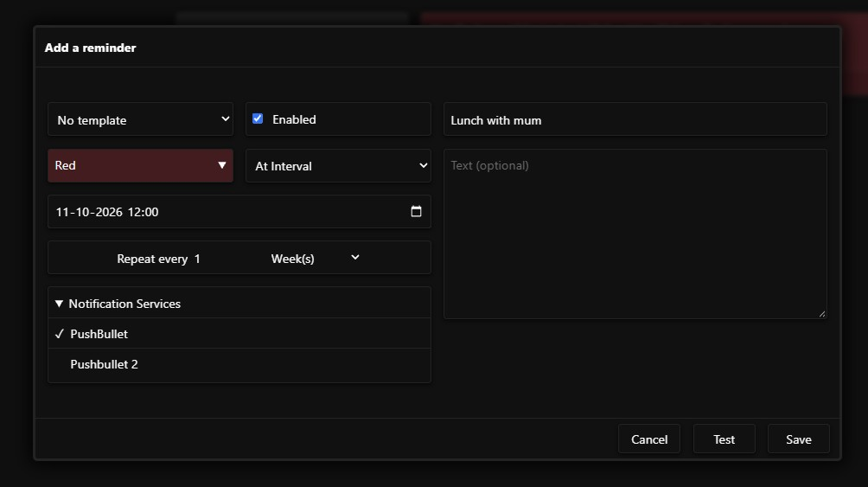Image resolution: width=868 pixels, height=487 pixels.
Task: Collapse the Notification Services section
Action: pyautogui.click(x=239, y=303)
